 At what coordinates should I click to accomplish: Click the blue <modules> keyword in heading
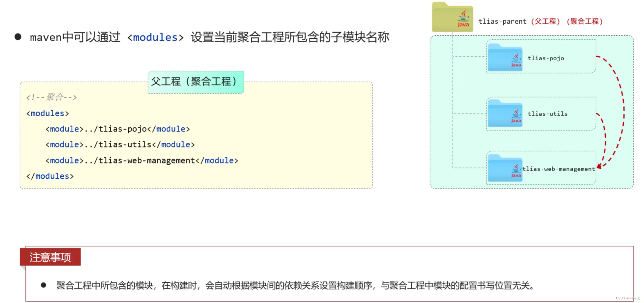(155, 37)
